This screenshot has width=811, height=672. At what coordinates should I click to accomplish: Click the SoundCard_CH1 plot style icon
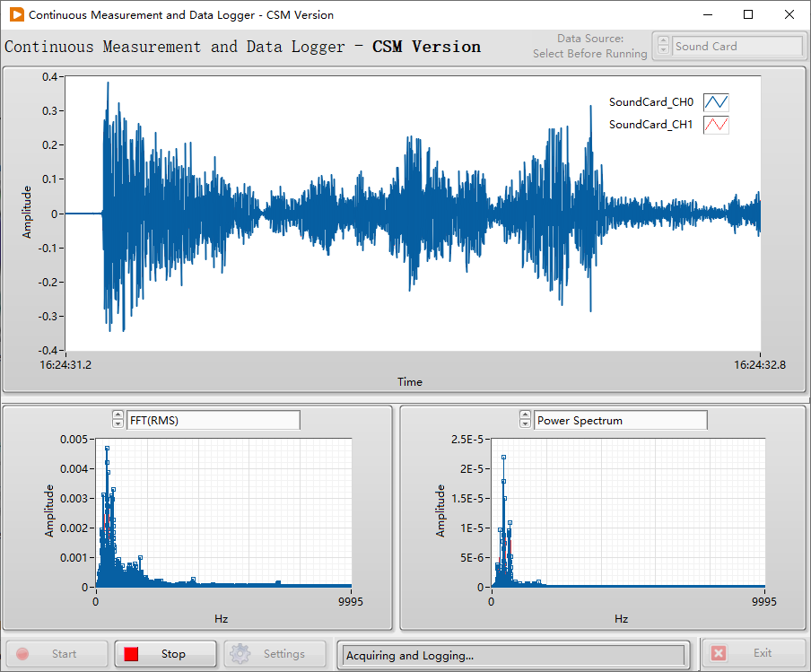tap(715, 124)
